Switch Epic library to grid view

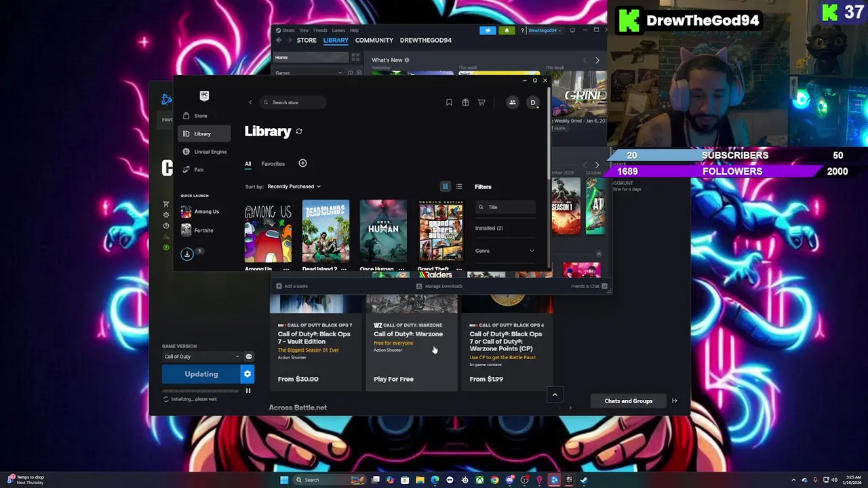446,186
